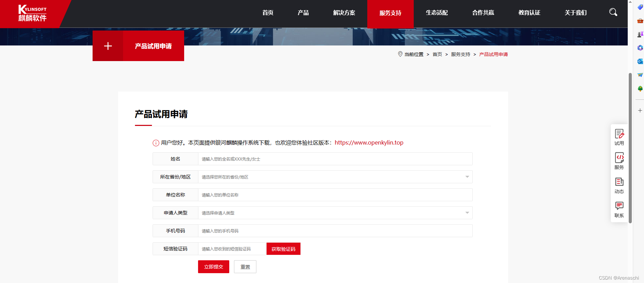The image size is (644, 283).
Task: Click the 产品试用申请 breadcrumb link
Action: pyautogui.click(x=493, y=54)
